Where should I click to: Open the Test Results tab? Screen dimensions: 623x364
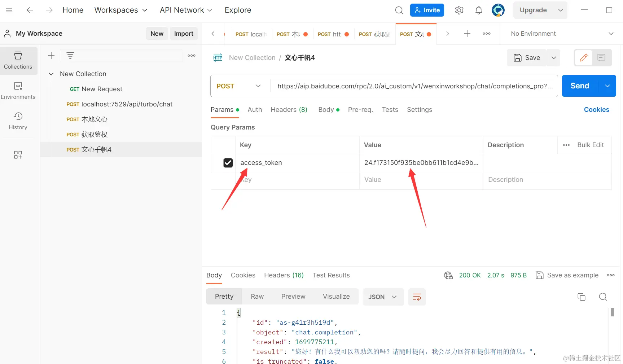[331, 275]
